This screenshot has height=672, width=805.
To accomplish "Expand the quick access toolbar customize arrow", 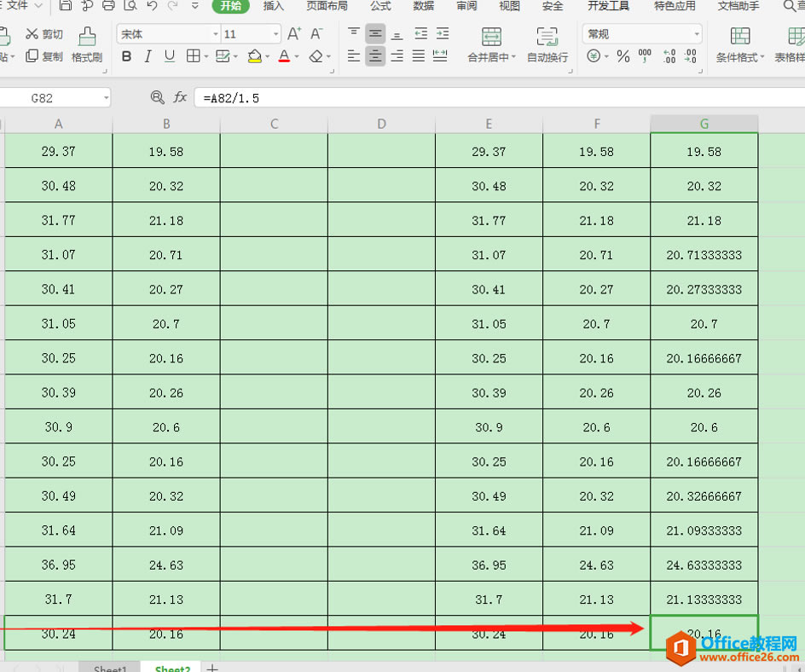I will 194,6.
